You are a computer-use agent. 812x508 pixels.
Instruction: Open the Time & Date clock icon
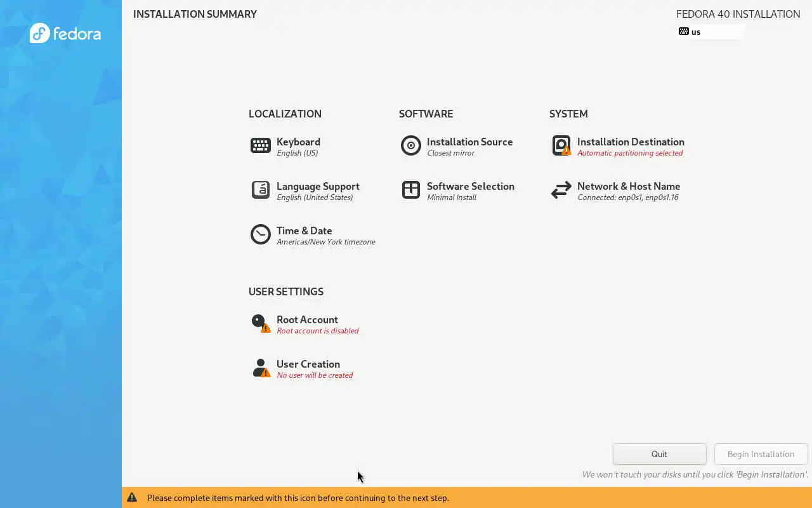(260, 234)
